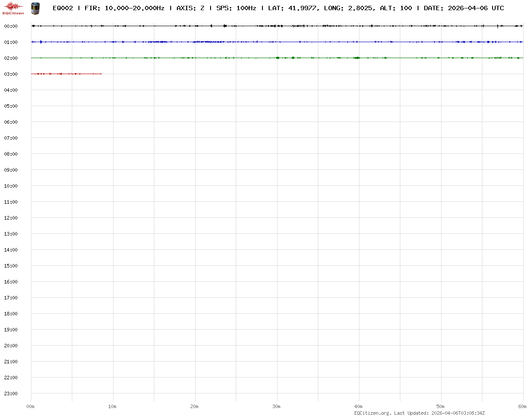Screen dimensions: 532x417
Task: Click the 30m minute axis label
Action: (277, 406)
